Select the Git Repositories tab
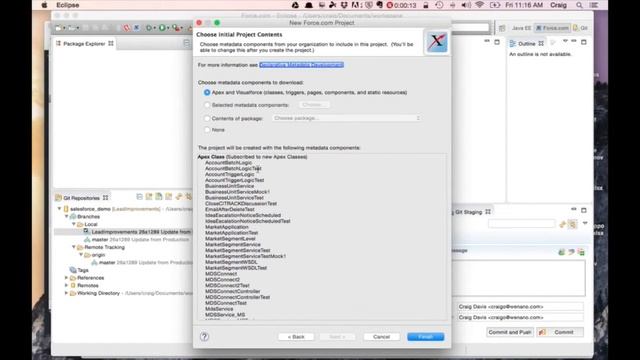 coord(82,198)
